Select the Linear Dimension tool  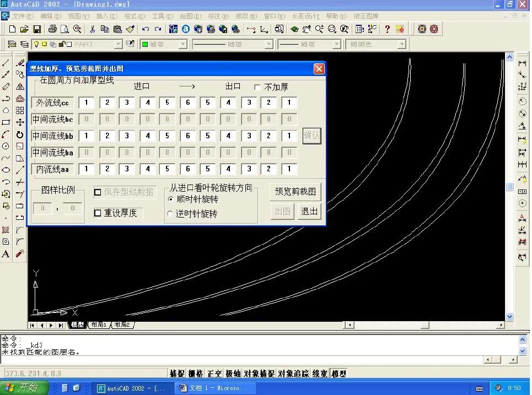[522, 63]
